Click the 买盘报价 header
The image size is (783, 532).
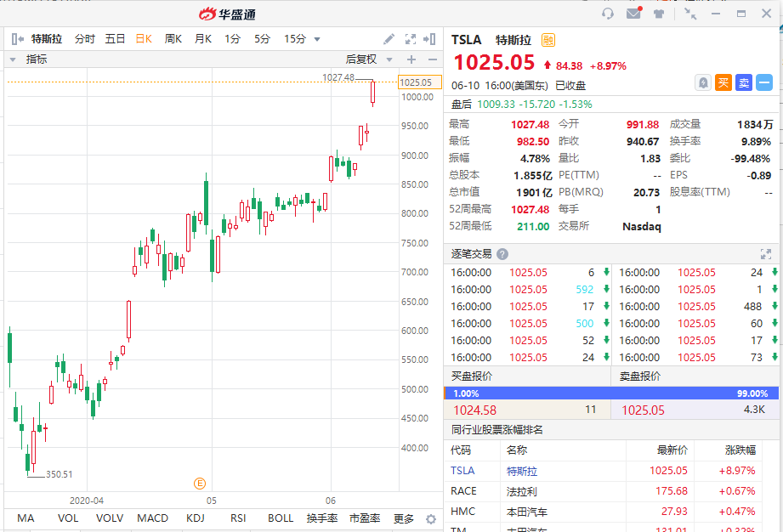[472, 376]
